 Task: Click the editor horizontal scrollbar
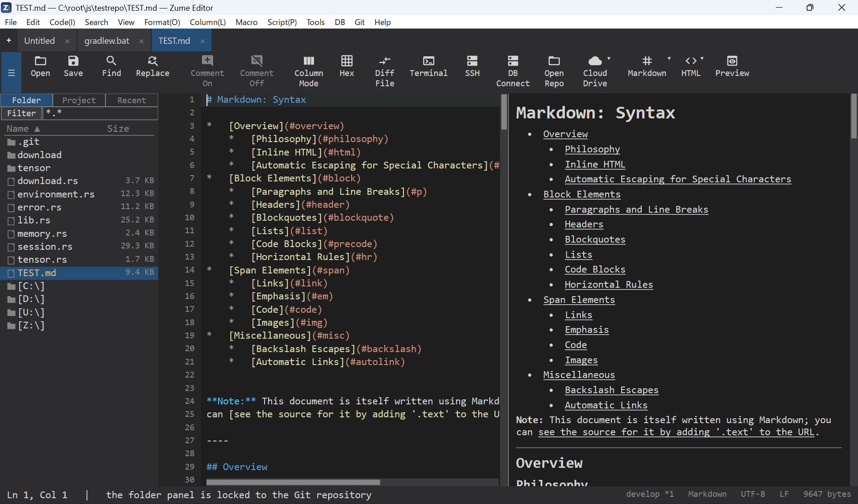click(293, 482)
